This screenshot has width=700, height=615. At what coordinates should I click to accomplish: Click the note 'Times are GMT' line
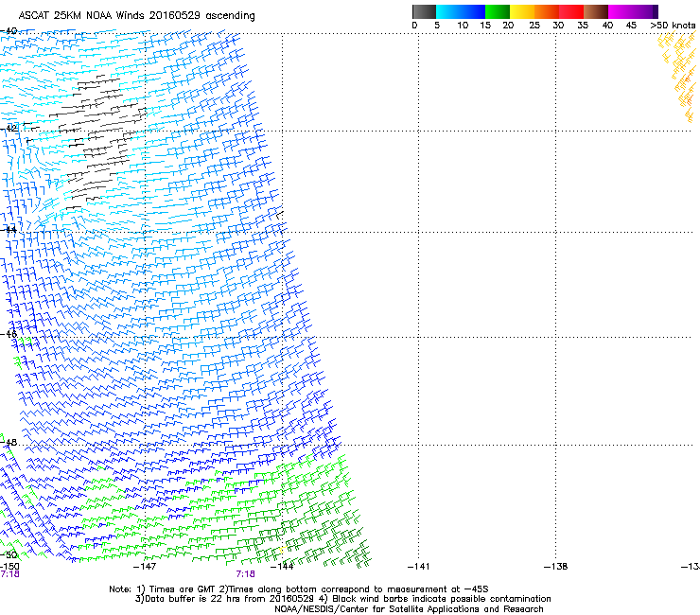pos(299,589)
